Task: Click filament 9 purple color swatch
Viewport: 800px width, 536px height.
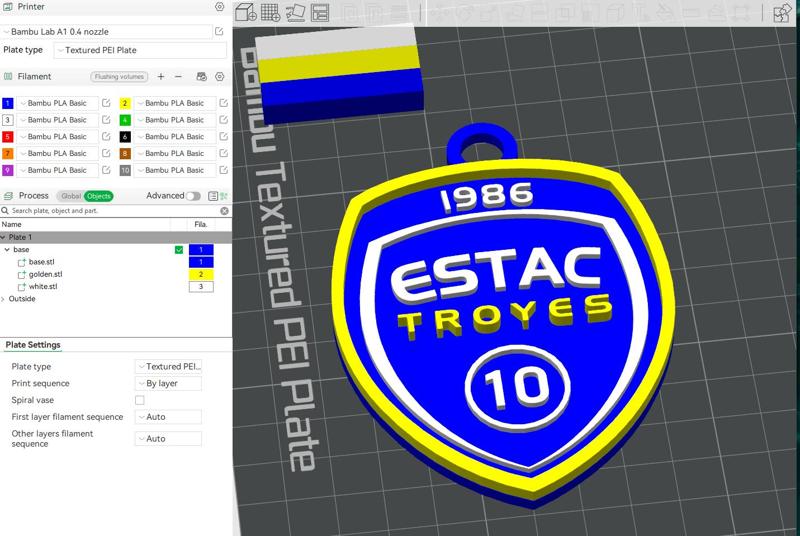Action: tap(8, 170)
